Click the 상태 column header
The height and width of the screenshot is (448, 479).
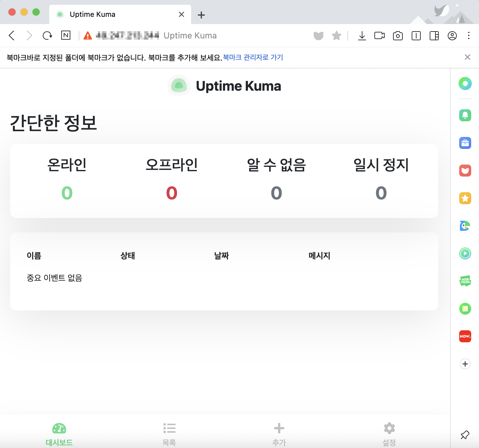pyautogui.click(x=128, y=256)
